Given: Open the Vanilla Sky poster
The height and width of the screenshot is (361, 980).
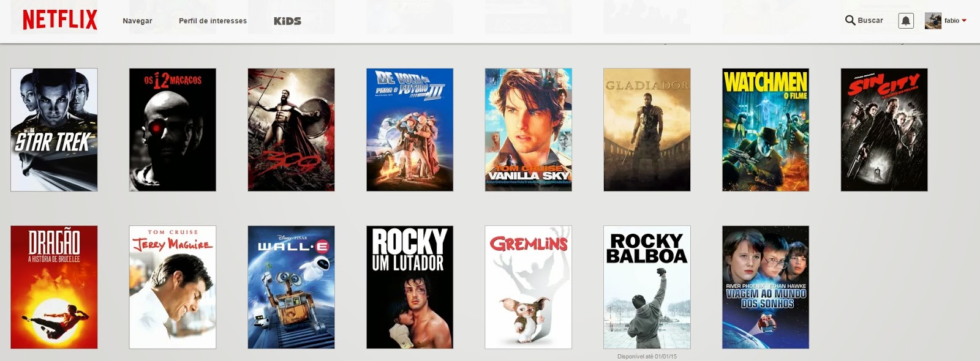Looking at the screenshot, I should [x=529, y=130].
